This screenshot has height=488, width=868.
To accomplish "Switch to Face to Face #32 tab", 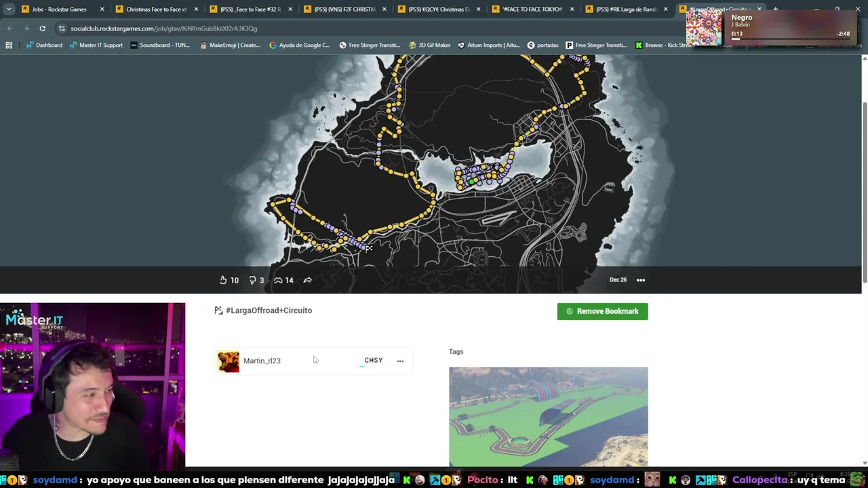I will tap(250, 9).
